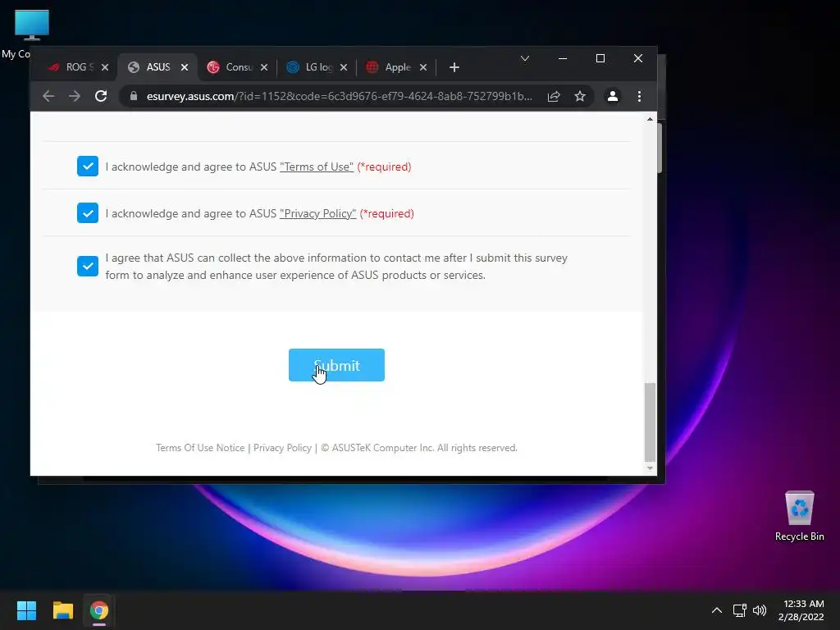Close the Consu tab

(264, 67)
